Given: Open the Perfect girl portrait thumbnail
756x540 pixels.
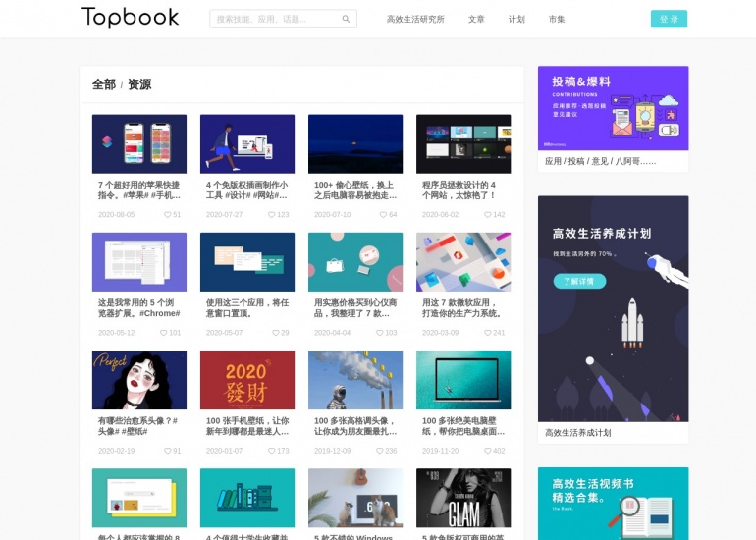Looking at the screenshot, I should [x=139, y=380].
